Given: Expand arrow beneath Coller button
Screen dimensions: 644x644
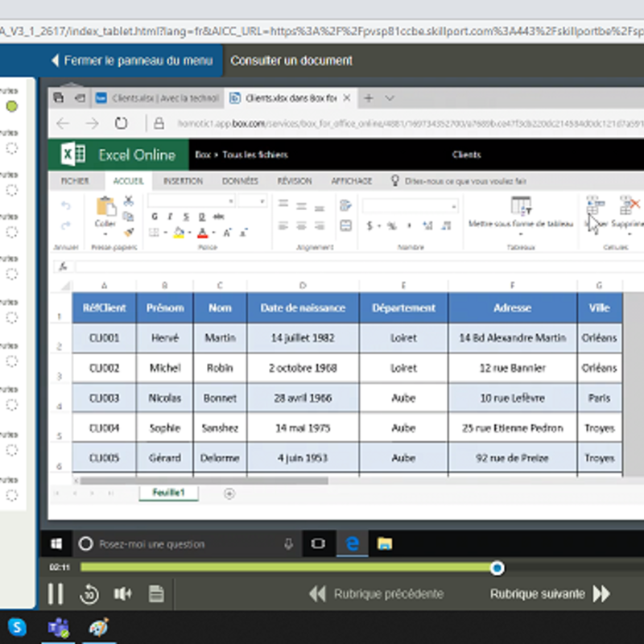Looking at the screenshot, I should click(105, 234).
